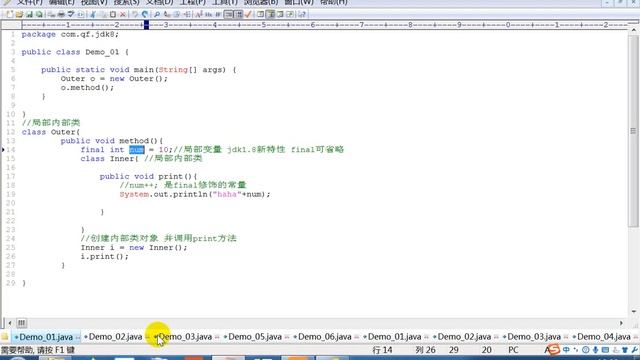Switch to the Demo_04.java tab

pos(603,337)
